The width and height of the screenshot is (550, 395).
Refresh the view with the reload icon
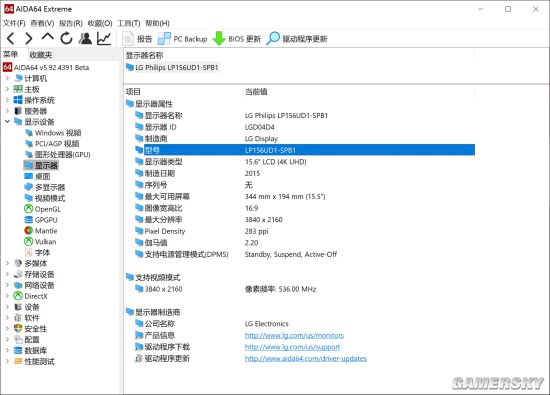point(66,39)
